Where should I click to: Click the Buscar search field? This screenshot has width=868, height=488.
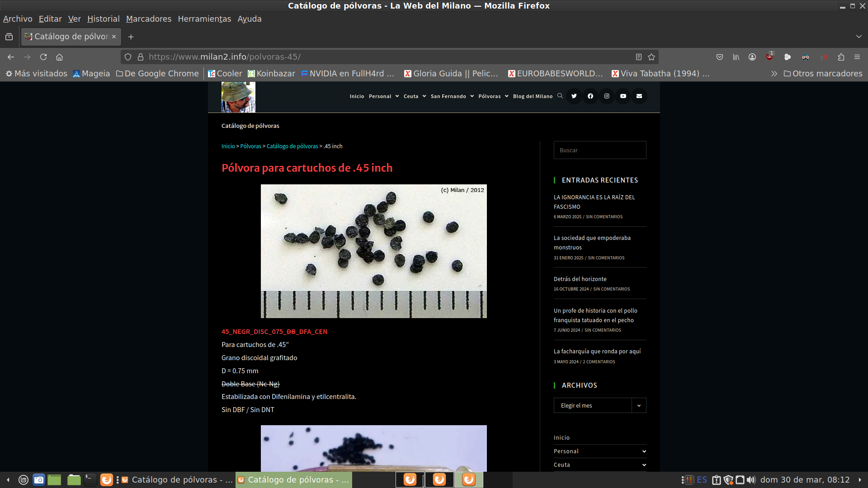tap(599, 150)
